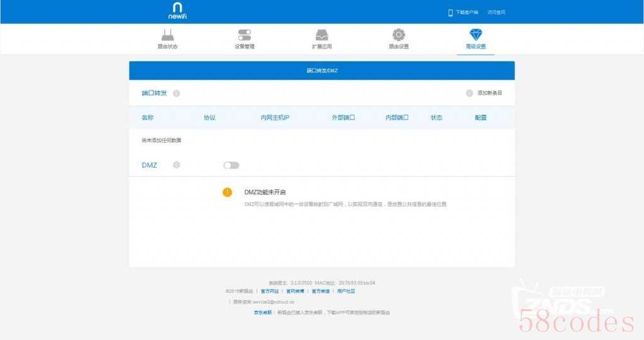
Task: Open 设备管理 via its switches icon
Action: [244, 35]
